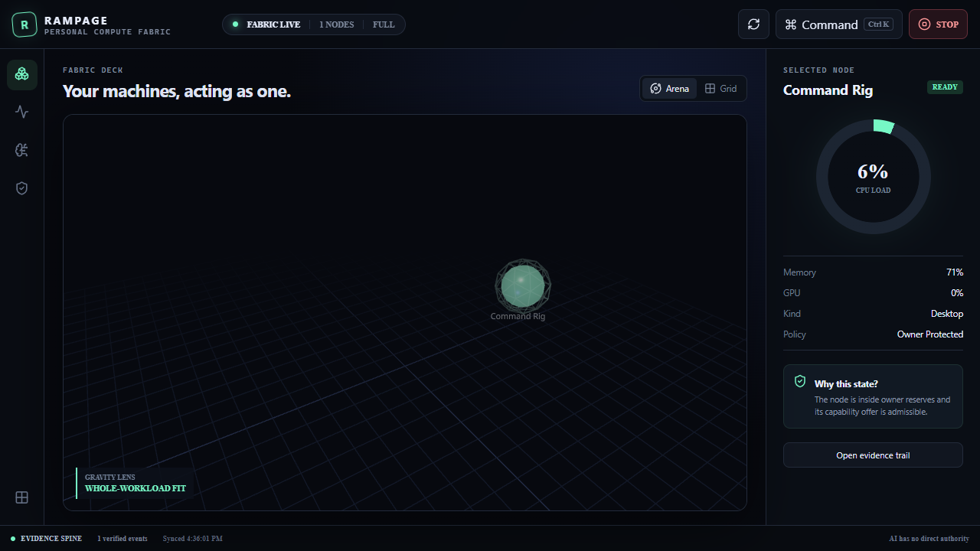Viewport: 980px width, 551px height.
Task: Select the Command Rig node sphere
Action: pyautogui.click(x=523, y=285)
